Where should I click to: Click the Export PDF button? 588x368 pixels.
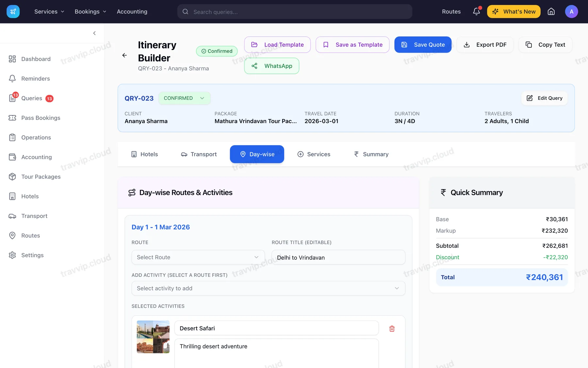(x=485, y=44)
